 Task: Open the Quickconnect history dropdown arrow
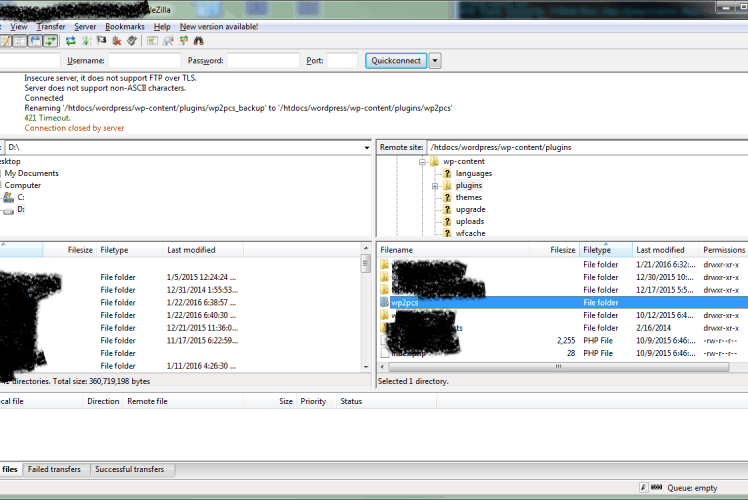point(435,61)
